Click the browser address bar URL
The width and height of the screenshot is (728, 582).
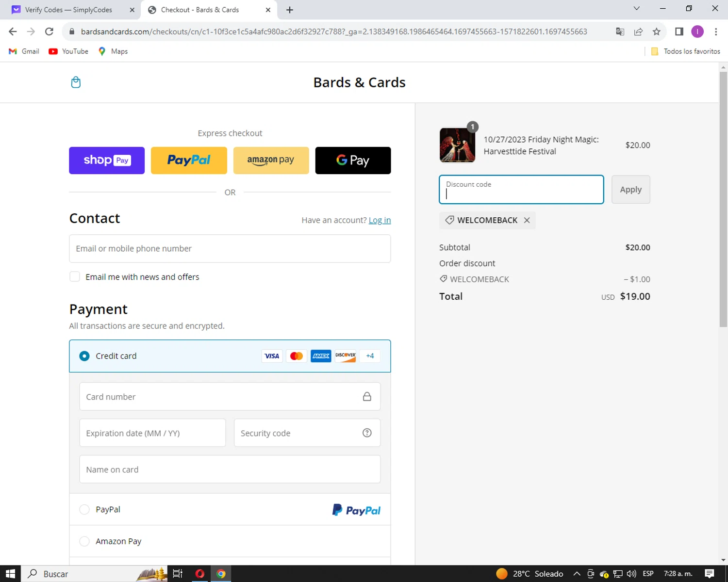click(x=334, y=32)
